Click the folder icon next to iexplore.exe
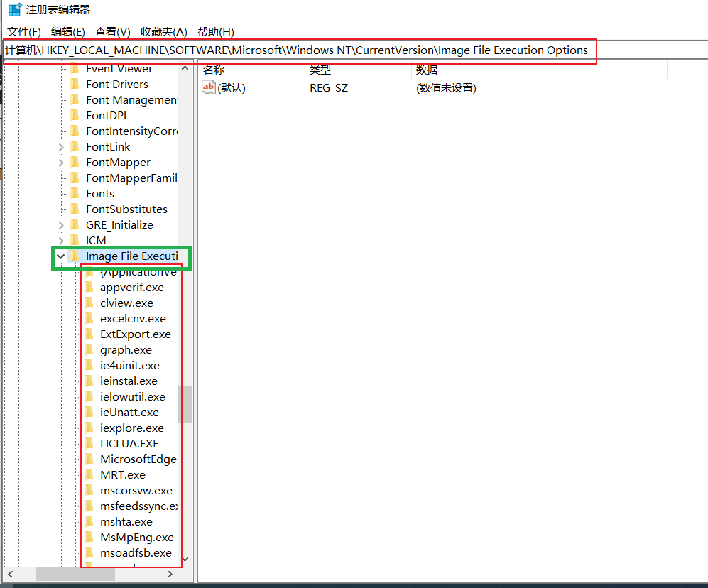 (89, 428)
